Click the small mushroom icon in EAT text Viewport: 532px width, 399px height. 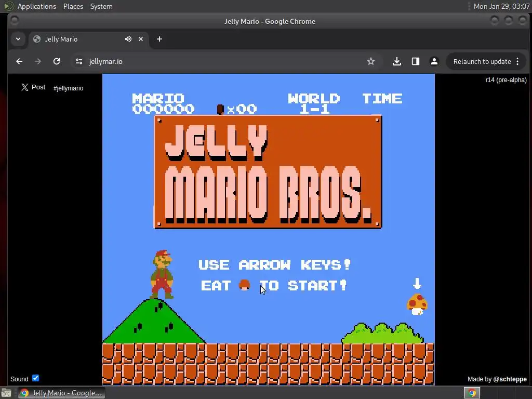point(244,285)
